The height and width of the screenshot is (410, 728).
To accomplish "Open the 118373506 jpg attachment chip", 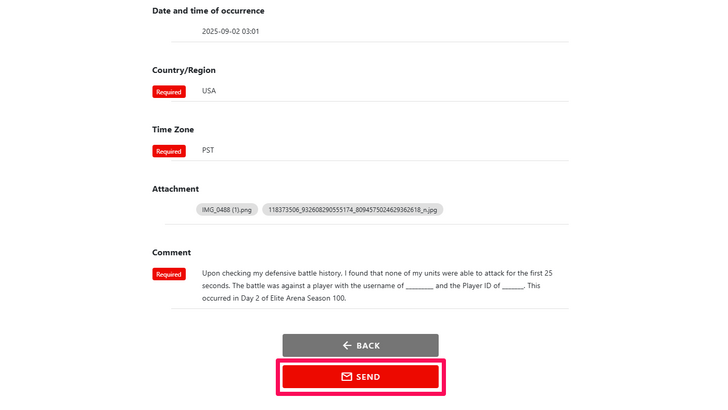I will 352,210.
